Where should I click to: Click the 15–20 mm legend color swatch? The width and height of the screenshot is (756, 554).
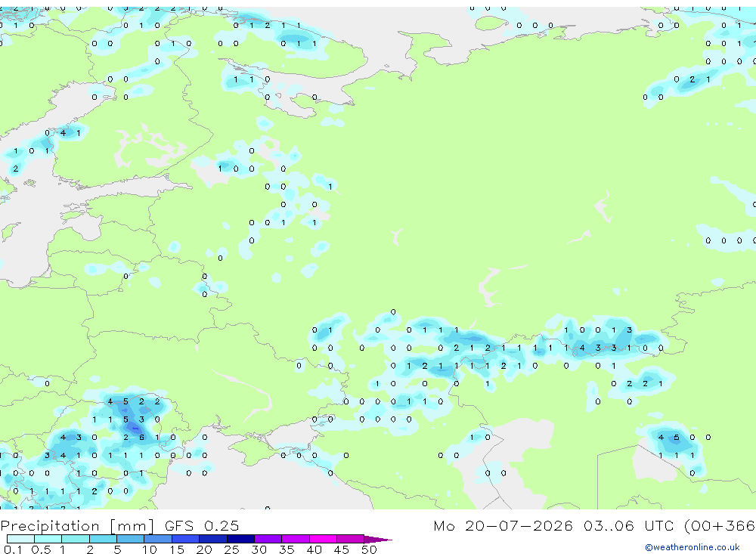(186, 539)
